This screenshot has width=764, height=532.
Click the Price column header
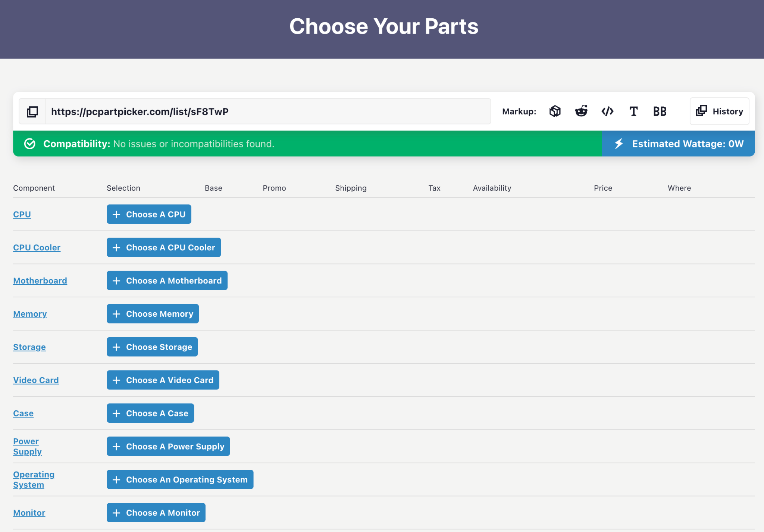pos(603,188)
